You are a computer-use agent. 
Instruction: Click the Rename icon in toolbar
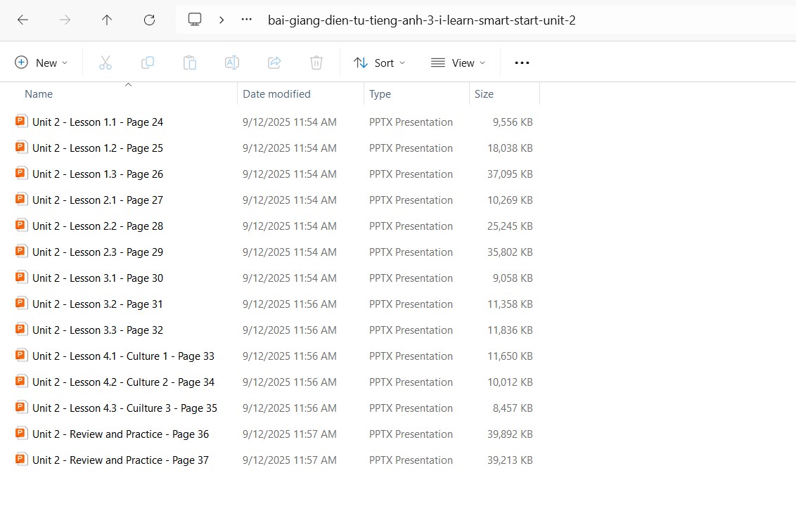click(x=232, y=63)
